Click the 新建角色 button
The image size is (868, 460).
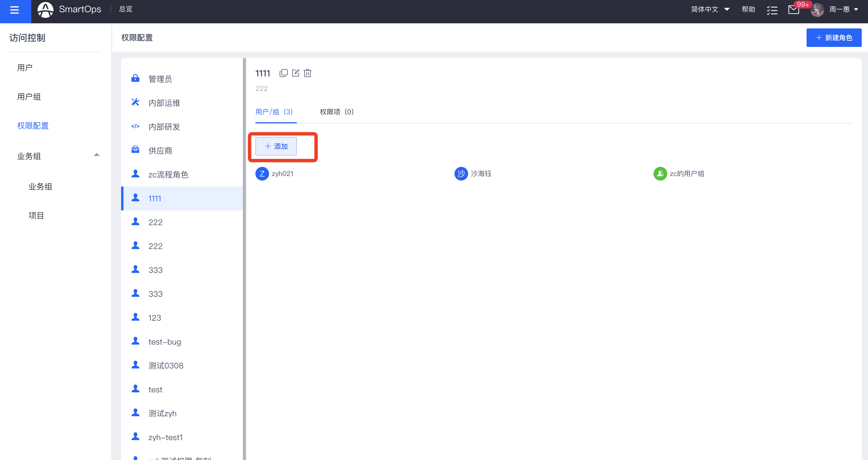pyautogui.click(x=834, y=38)
